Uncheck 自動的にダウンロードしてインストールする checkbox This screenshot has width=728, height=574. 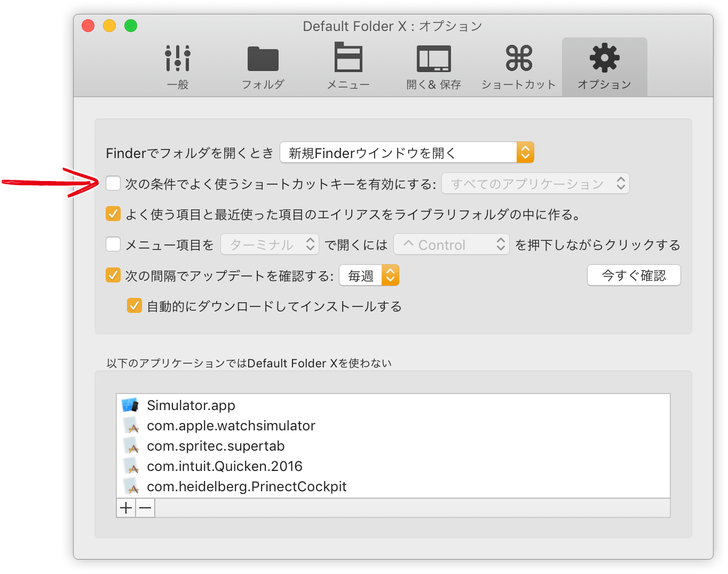coord(134,306)
